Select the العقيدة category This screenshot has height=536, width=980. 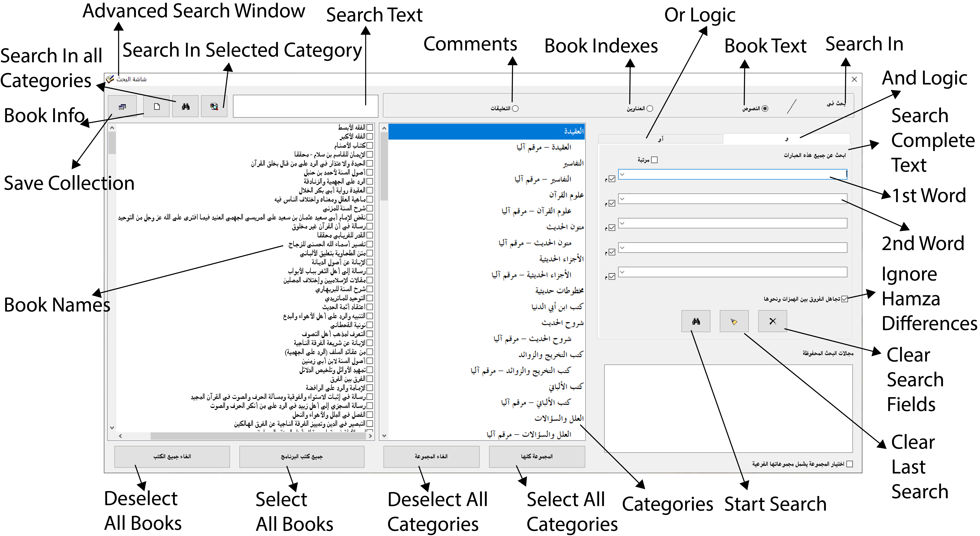(487, 131)
